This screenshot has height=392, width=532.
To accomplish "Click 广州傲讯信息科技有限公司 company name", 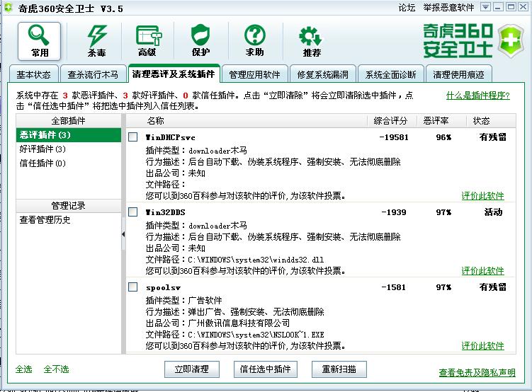I will 239,323.
